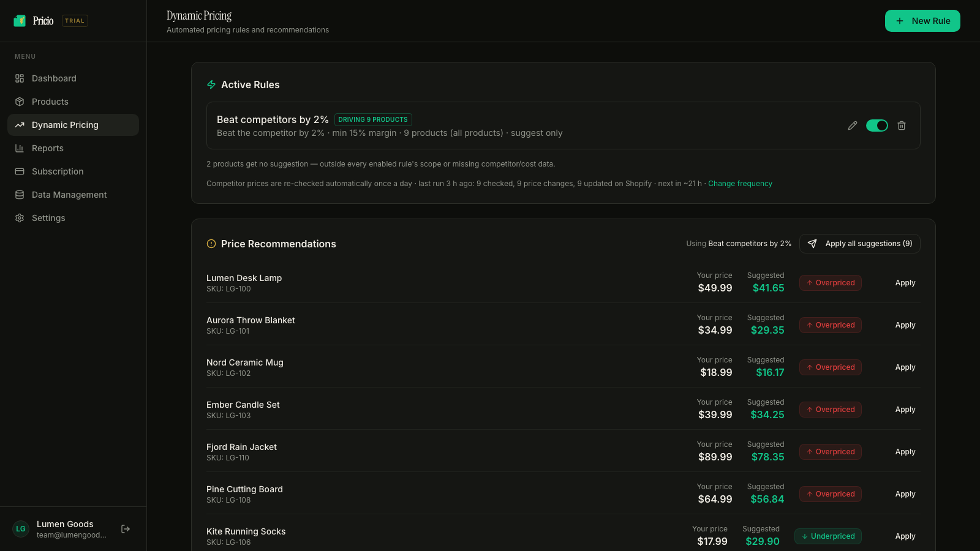Screen dimensions: 980x551
Task: Apply suggested price for Nord Ceramic Mug
Action: [905, 367]
